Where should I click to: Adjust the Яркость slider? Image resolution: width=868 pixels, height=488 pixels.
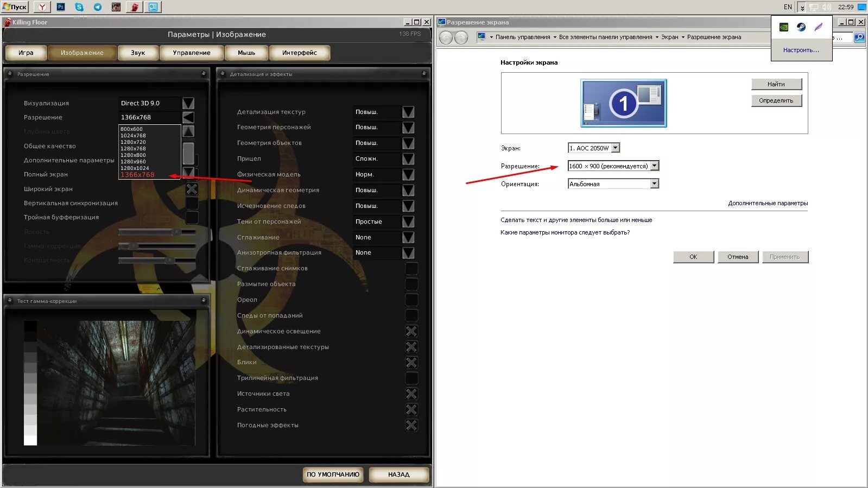157,232
